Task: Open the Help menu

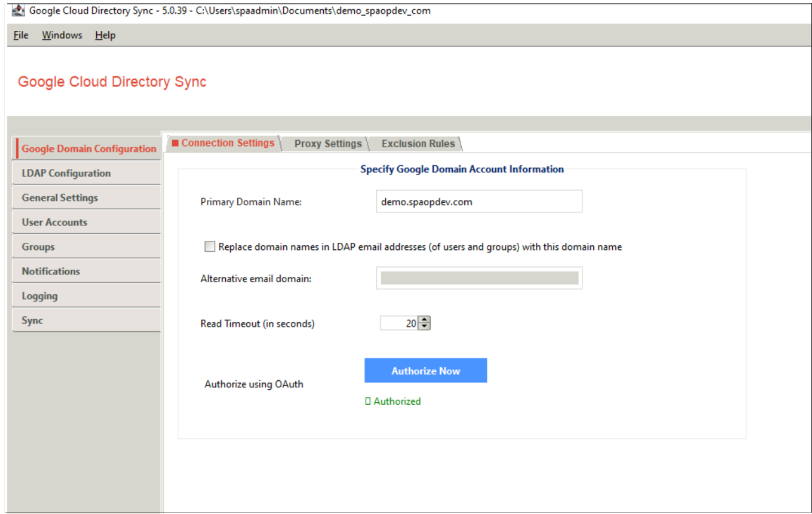Action: pyautogui.click(x=105, y=35)
